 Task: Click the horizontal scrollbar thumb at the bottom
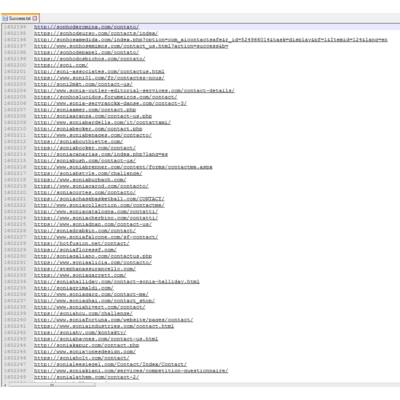[x=52, y=385]
